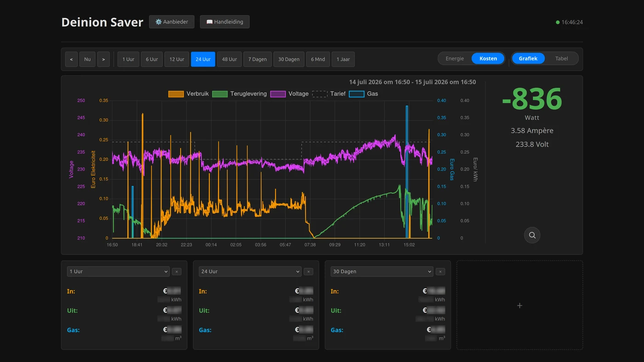The width and height of the screenshot is (644, 362).
Task: Open the Aanbieder settings button
Action: point(172,22)
